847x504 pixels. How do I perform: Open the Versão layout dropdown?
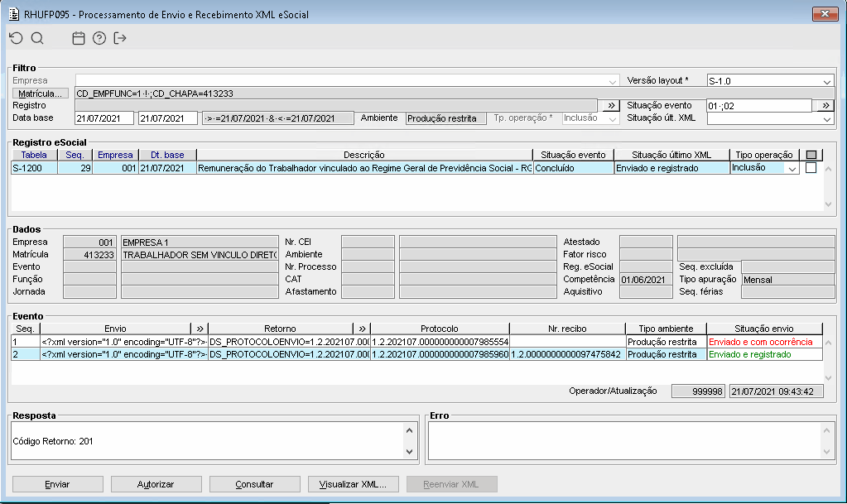coord(827,81)
